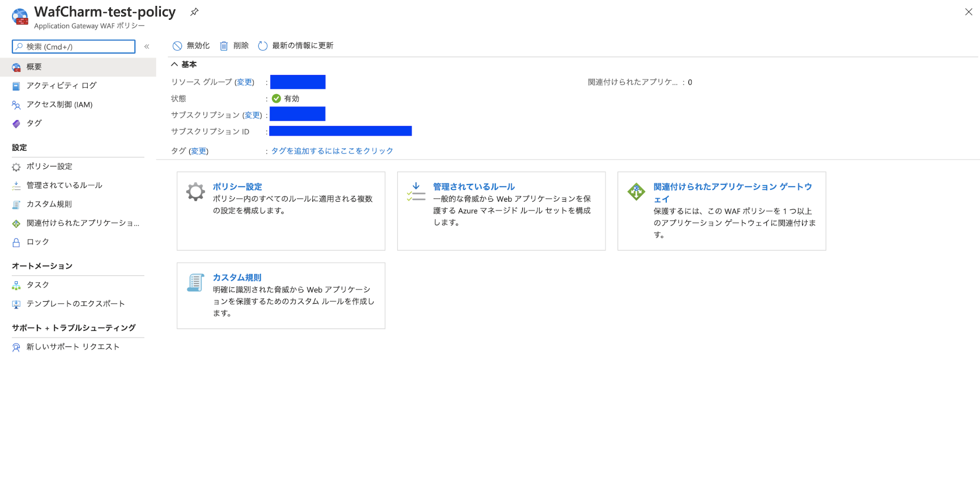Click the ロック padlock icon

point(16,242)
